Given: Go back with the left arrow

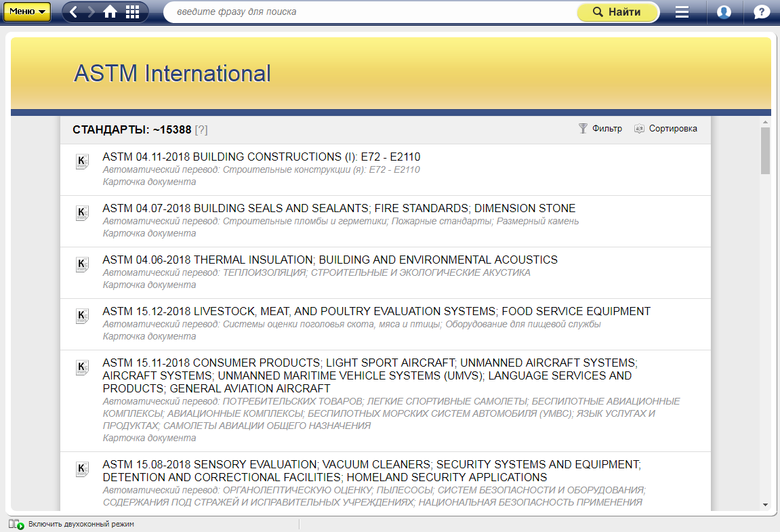Looking at the screenshot, I should coord(74,12).
